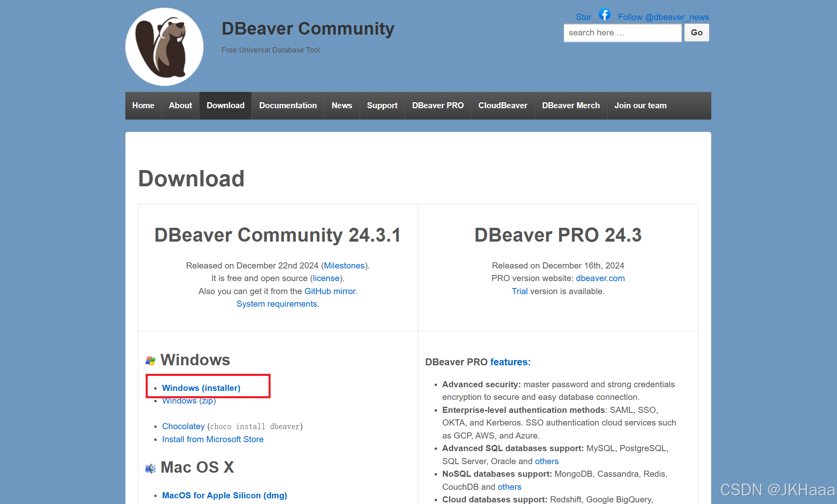Image resolution: width=837 pixels, height=504 pixels.
Task: Click others link after CouchDB
Action: 509,487
